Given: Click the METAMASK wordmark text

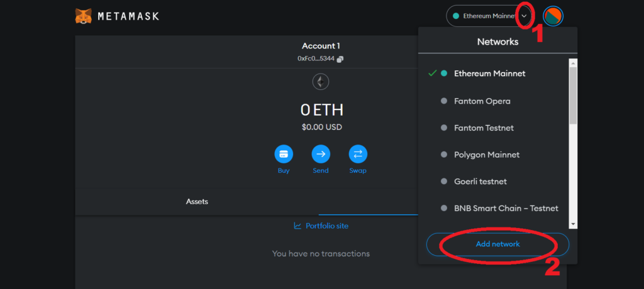Looking at the screenshot, I should (128, 16).
